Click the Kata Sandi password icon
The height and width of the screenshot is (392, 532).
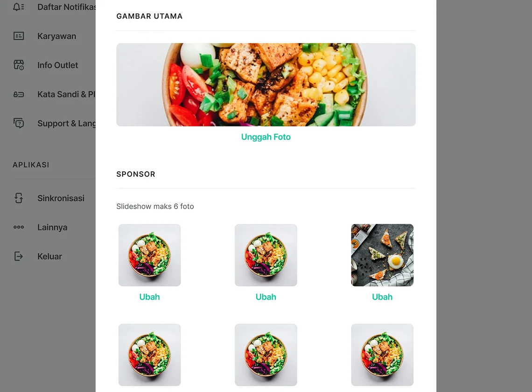[x=18, y=94]
